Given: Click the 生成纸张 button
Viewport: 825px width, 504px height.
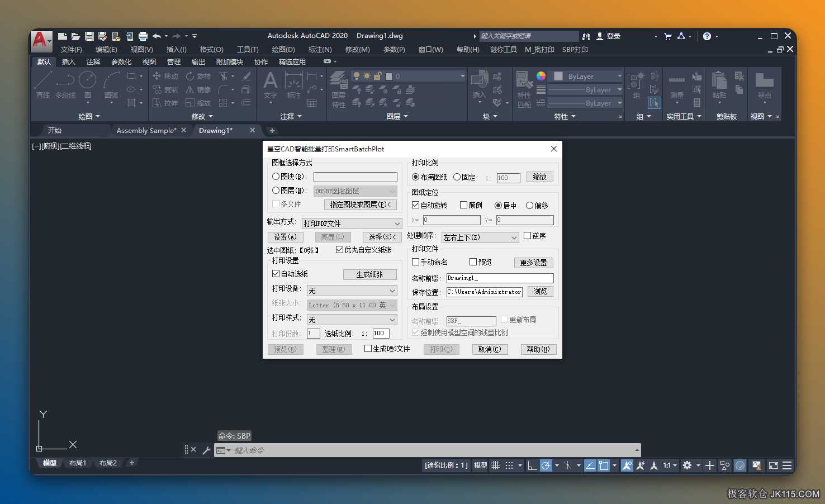Looking at the screenshot, I should coord(370,274).
